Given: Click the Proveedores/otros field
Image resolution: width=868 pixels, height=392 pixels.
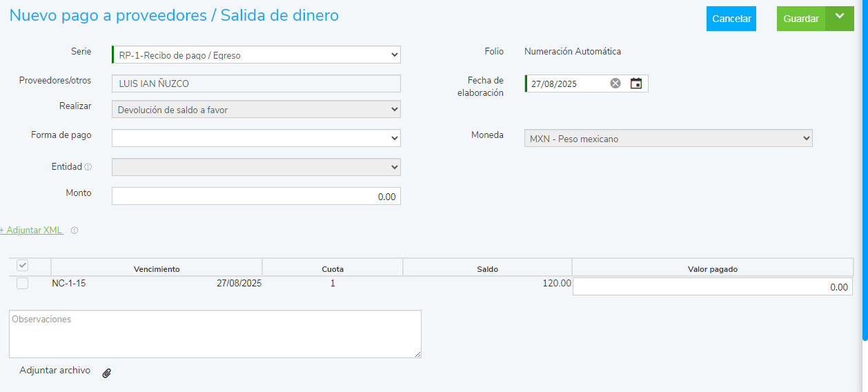Looking at the screenshot, I should click(x=256, y=84).
